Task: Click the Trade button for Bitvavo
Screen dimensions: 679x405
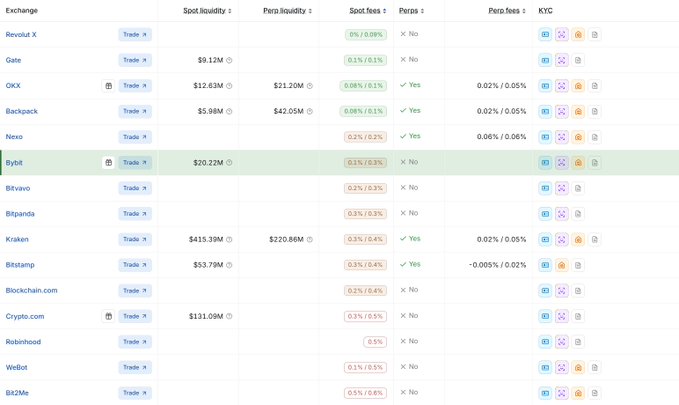Action: (135, 188)
